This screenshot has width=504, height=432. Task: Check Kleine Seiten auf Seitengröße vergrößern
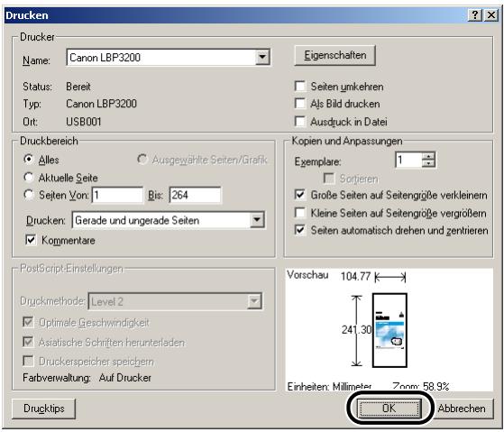click(300, 213)
